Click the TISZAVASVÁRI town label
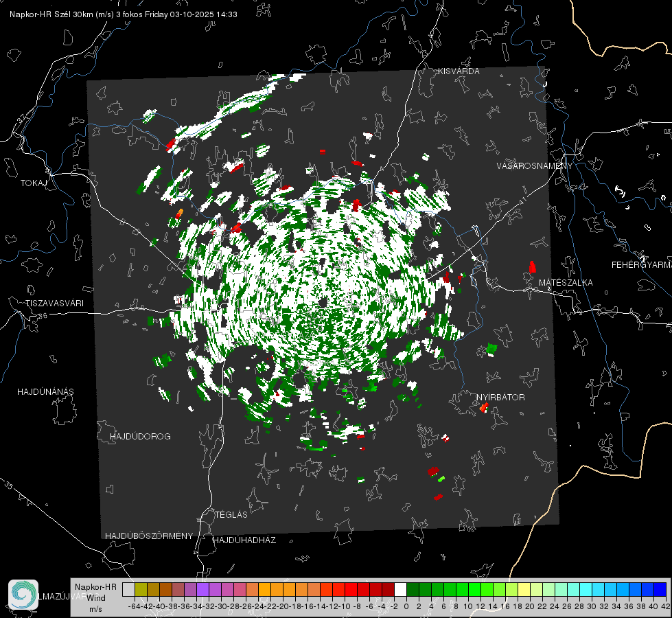 tap(54, 304)
